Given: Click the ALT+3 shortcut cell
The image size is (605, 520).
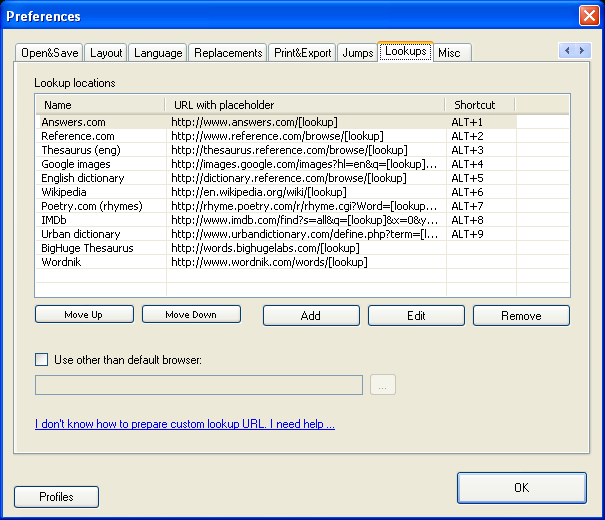Looking at the screenshot, I should [481, 150].
